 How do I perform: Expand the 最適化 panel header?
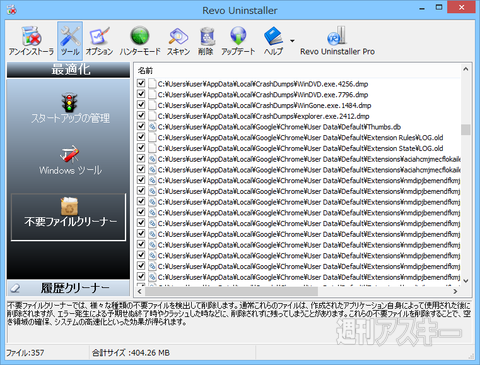pyautogui.click(x=68, y=70)
